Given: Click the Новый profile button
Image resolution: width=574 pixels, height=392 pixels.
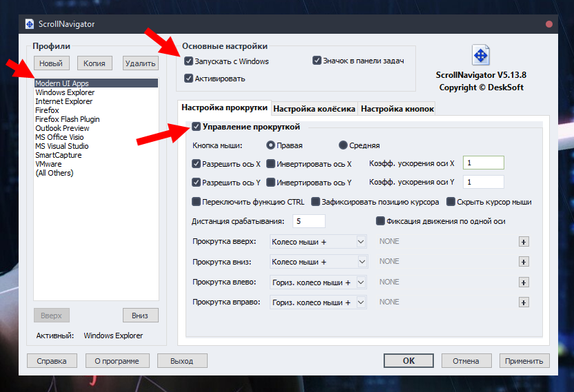Looking at the screenshot, I should tap(51, 63).
